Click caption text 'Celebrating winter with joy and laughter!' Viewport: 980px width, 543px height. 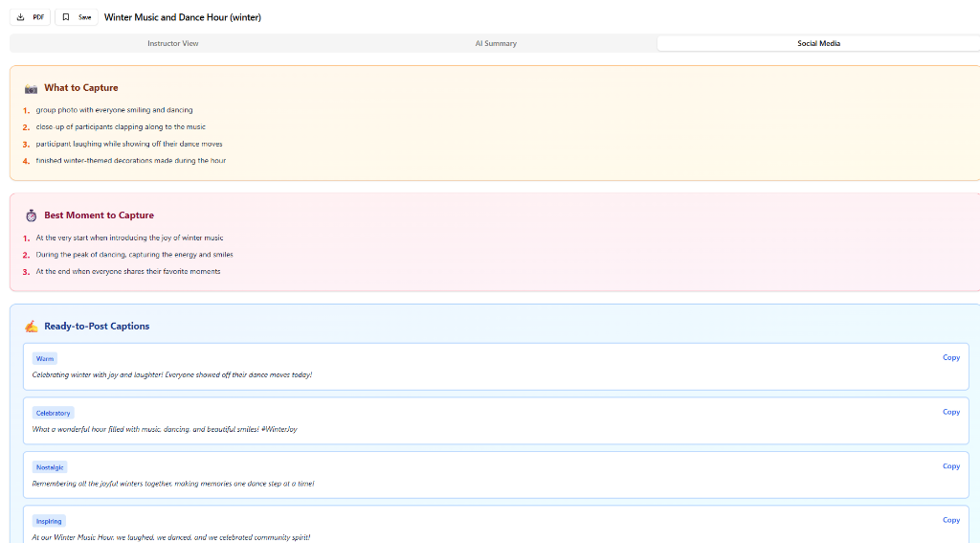[x=172, y=374]
